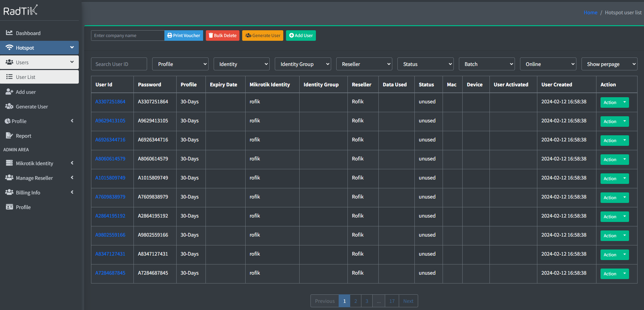Open user link A2864195192
Image resolution: width=644 pixels, height=310 pixels.
tap(110, 216)
